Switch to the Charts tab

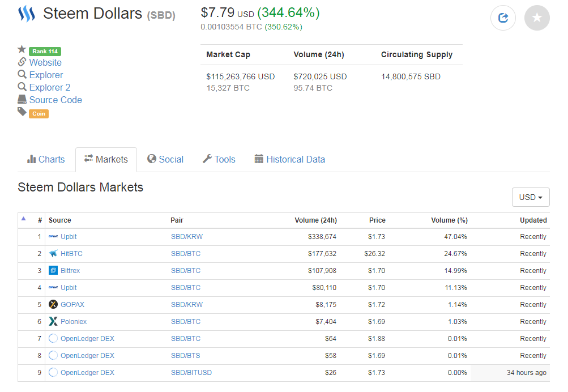coord(46,159)
